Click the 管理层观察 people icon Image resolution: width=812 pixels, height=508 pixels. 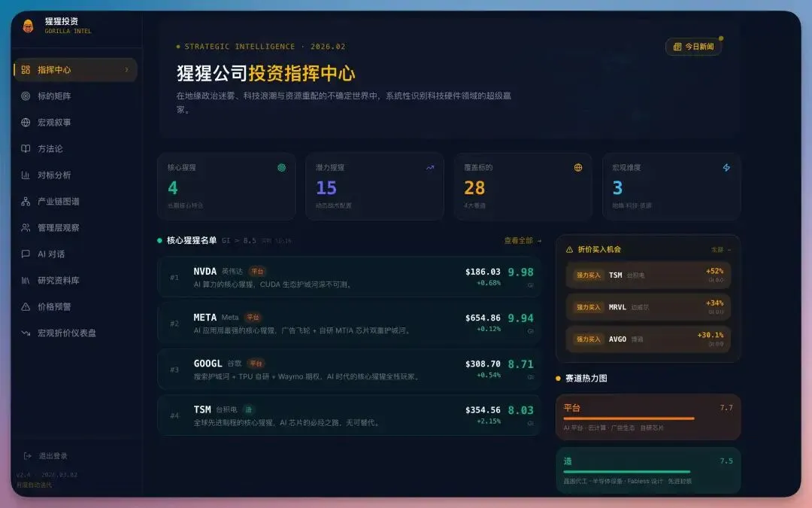(26, 227)
